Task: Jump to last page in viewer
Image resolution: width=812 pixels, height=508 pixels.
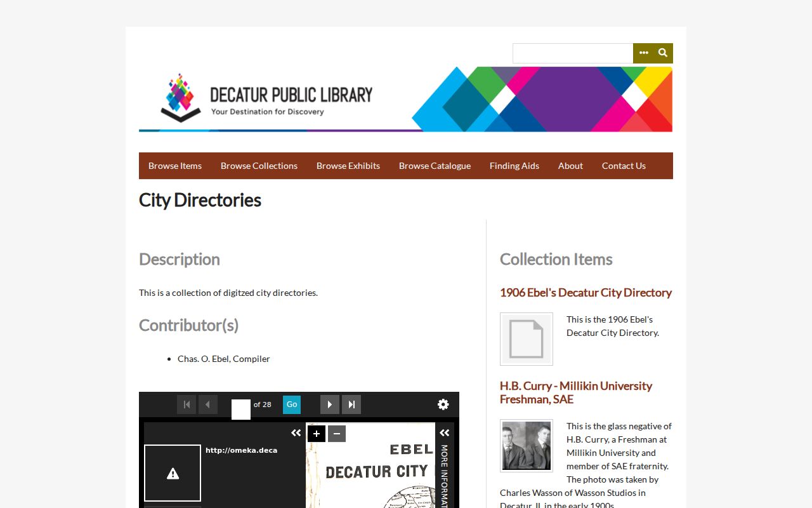Action: [x=351, y=404]
